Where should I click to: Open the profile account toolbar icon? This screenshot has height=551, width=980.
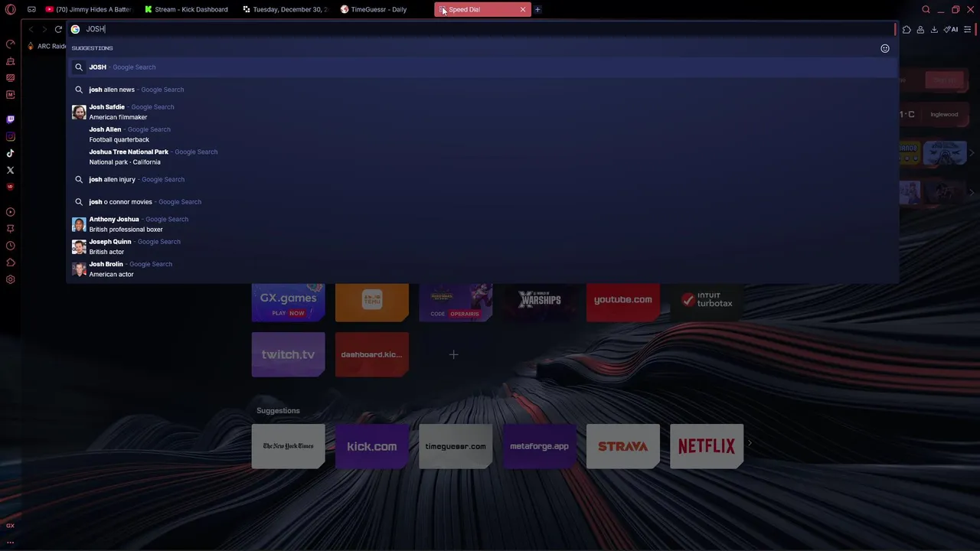pos(920,30)
